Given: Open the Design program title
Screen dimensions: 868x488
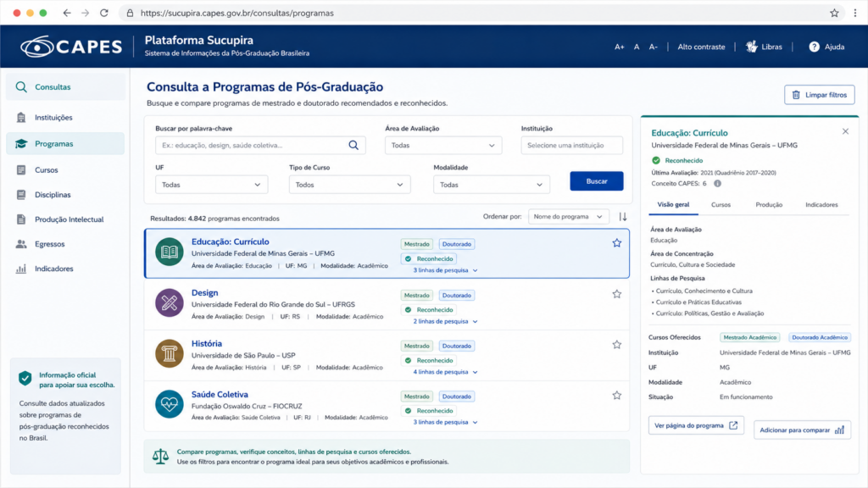Looking at the screenshot, I should click(205, 292).
